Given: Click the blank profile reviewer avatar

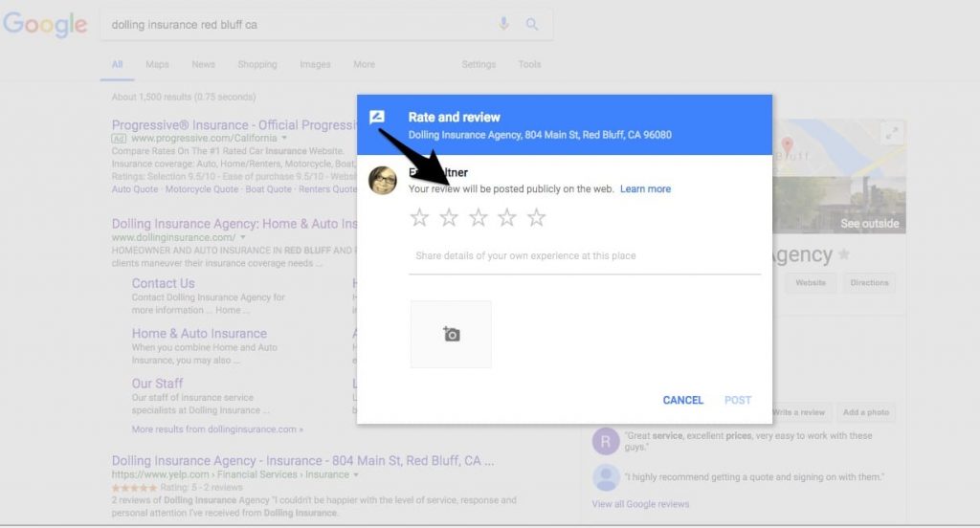Looking at the screenshot, I should click(606, 478).
